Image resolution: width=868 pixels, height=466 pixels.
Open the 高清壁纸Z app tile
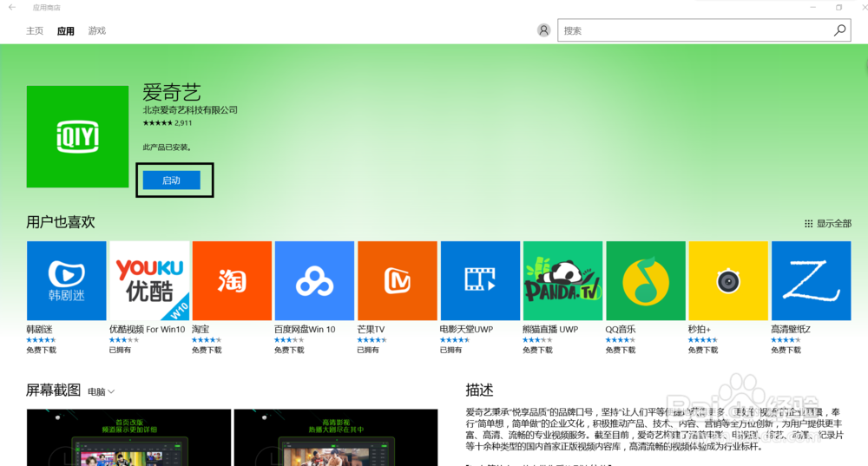tap(812, 280)
